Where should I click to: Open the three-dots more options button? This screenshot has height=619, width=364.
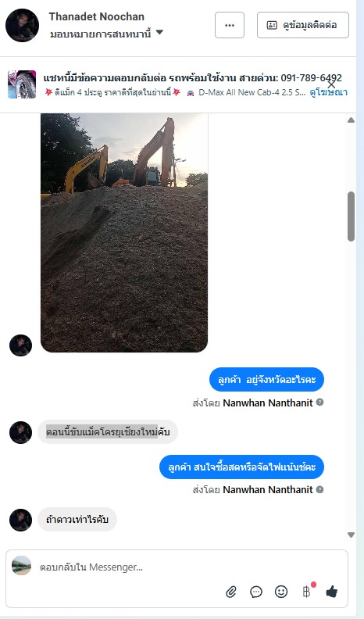[x=230, y=25]
